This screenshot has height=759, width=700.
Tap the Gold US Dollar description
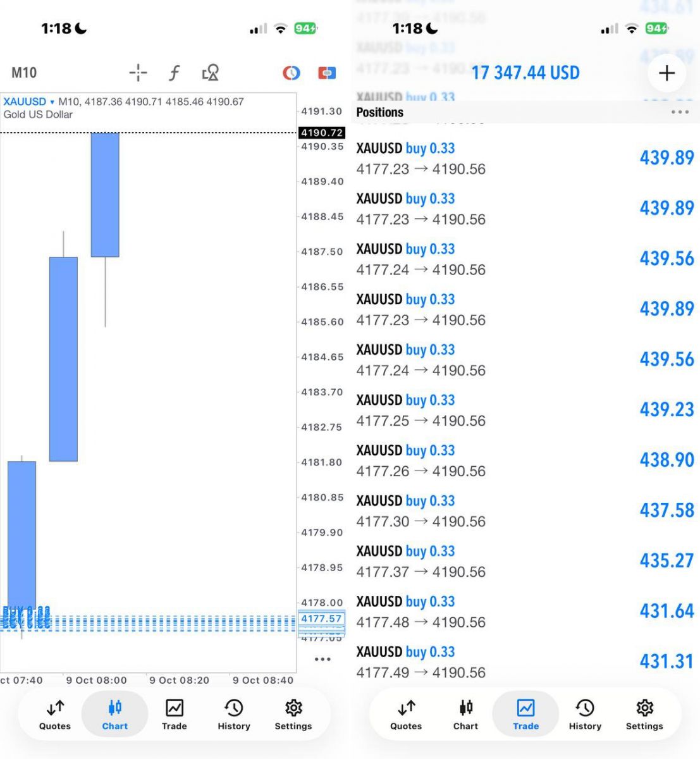click(38, 114)
